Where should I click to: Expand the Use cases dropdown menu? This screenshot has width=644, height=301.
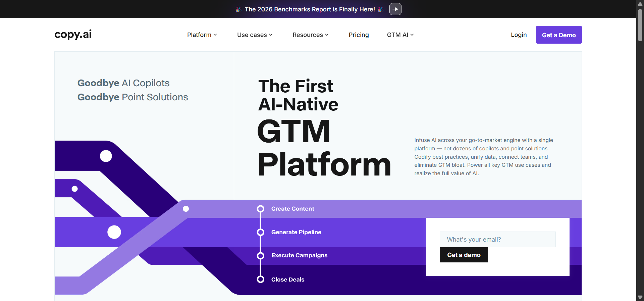255,35
